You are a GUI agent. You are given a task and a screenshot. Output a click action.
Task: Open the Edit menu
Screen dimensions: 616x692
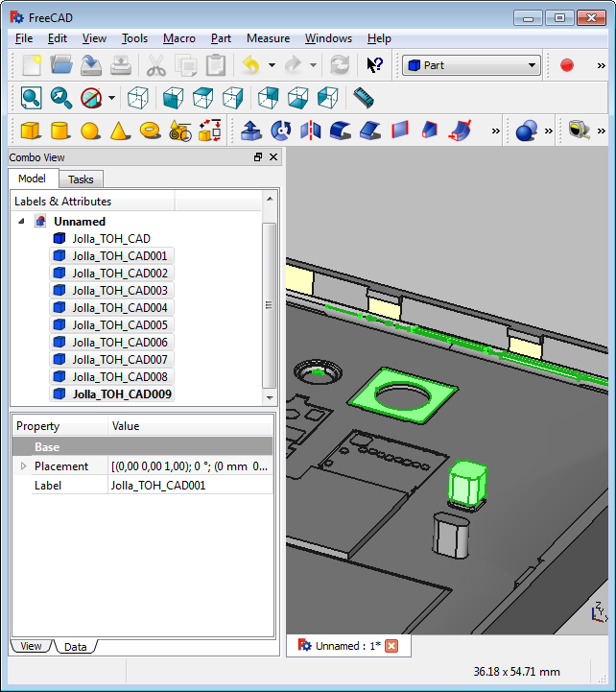tap(58, 38)
